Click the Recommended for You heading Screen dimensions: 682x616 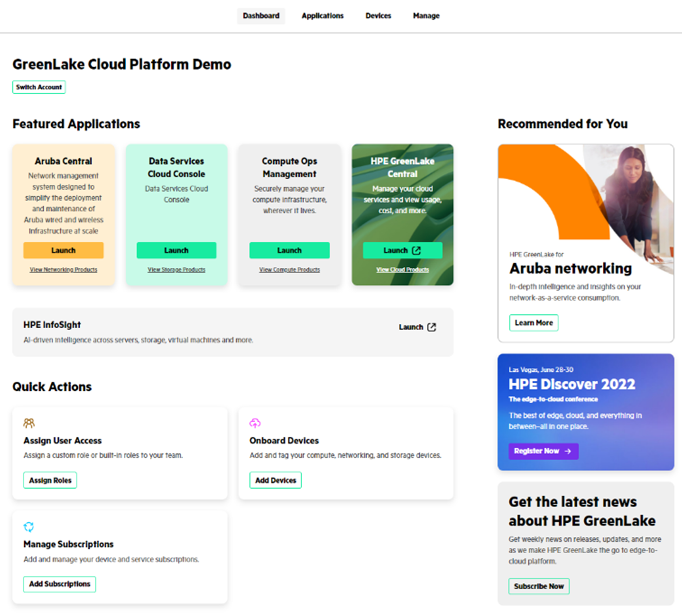(x=563, y=124)
